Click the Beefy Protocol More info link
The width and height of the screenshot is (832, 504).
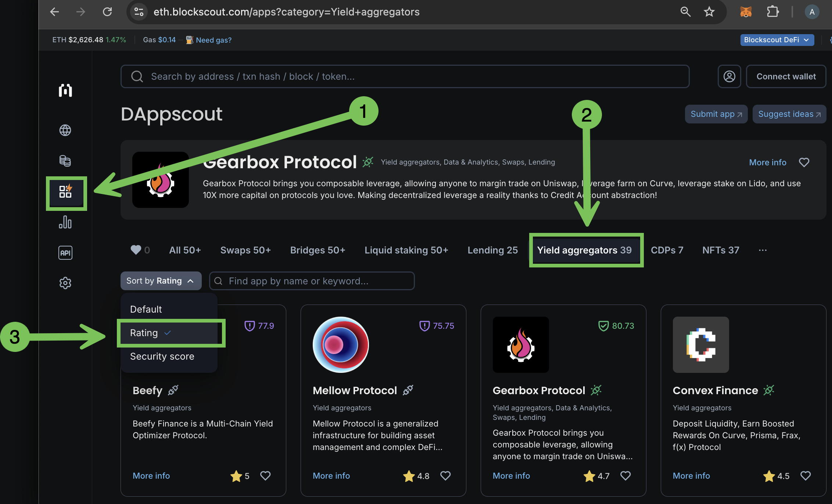click(x=151, y=474)
